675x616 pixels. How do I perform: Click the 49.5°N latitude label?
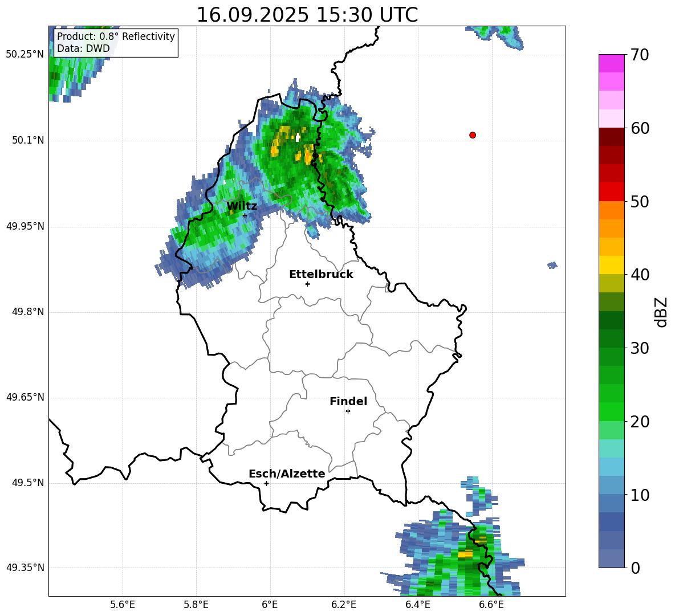[27, 483]
